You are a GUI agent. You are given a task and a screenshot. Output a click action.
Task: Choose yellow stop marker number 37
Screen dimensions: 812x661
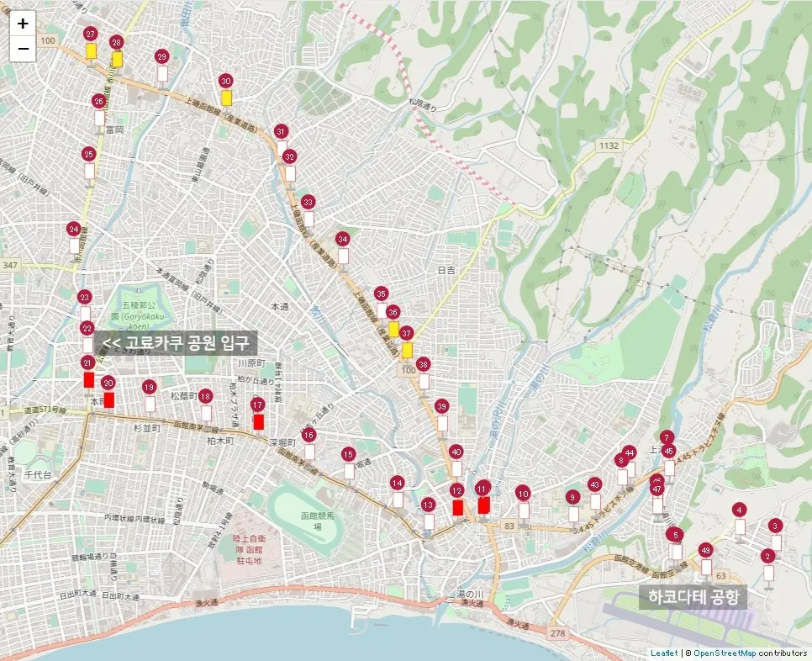click(x=407, y=350)
